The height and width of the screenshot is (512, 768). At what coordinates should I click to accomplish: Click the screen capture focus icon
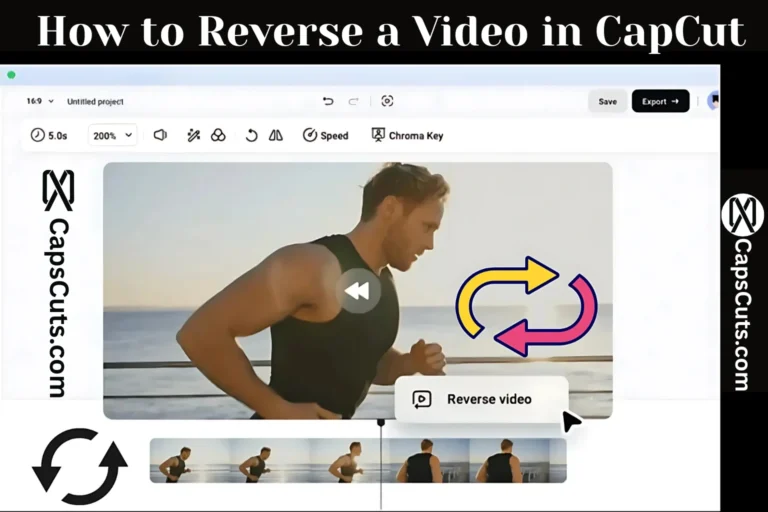click(x=387, y=101)
